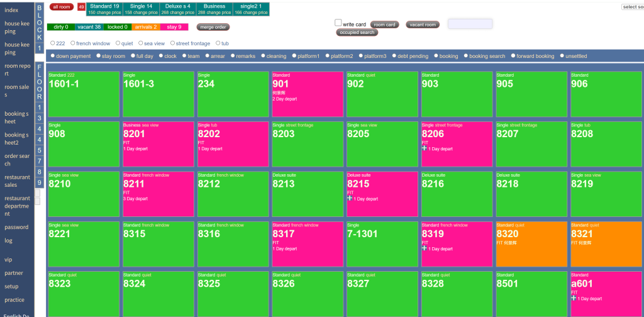This screenshot has width=644, height=317.
Task: Click the plus icon in room a601
Action: click(x=574, y=298)
